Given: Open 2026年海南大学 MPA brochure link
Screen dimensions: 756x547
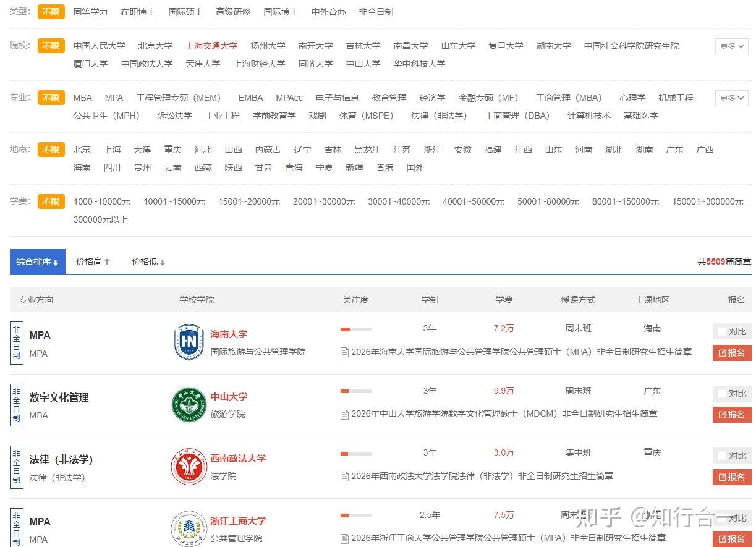Looking at the screenshot, I should click(521, 352).
